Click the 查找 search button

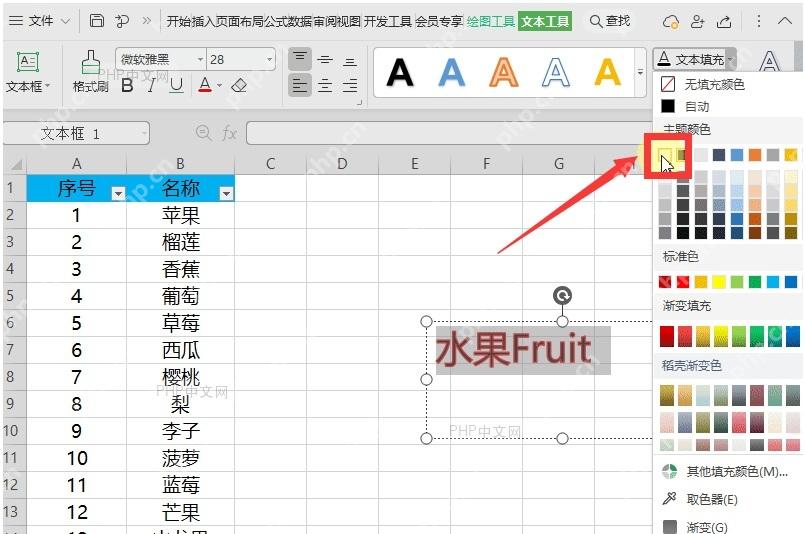[x=610, y=21]
